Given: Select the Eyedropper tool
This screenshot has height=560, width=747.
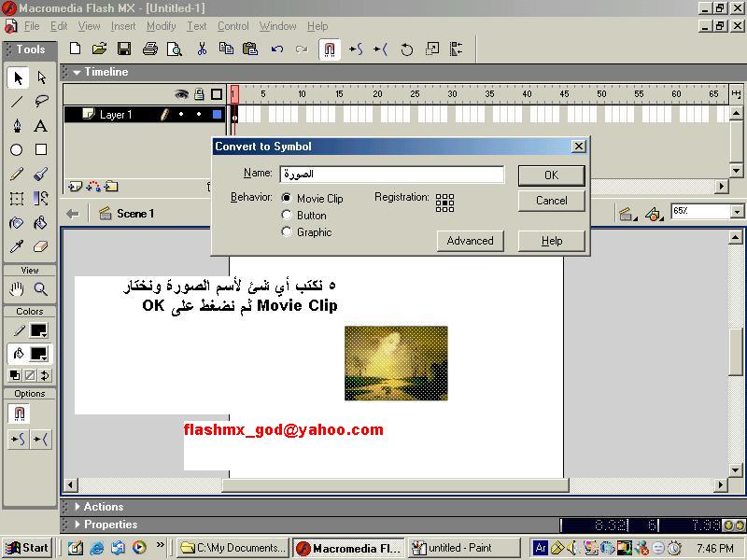Looking at the screenshot, I should 17,246.
